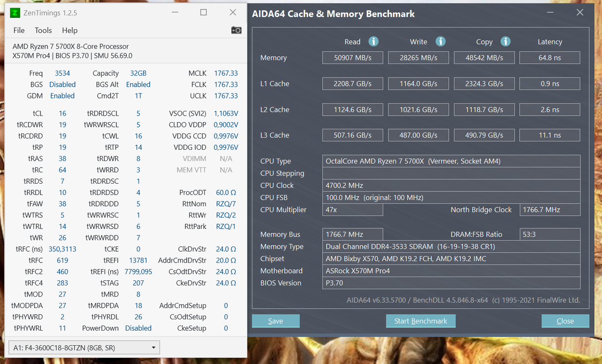Click the Close button in AIDA64
The image size is (602, 364).
pyautogui.click(x=565, y=321)
